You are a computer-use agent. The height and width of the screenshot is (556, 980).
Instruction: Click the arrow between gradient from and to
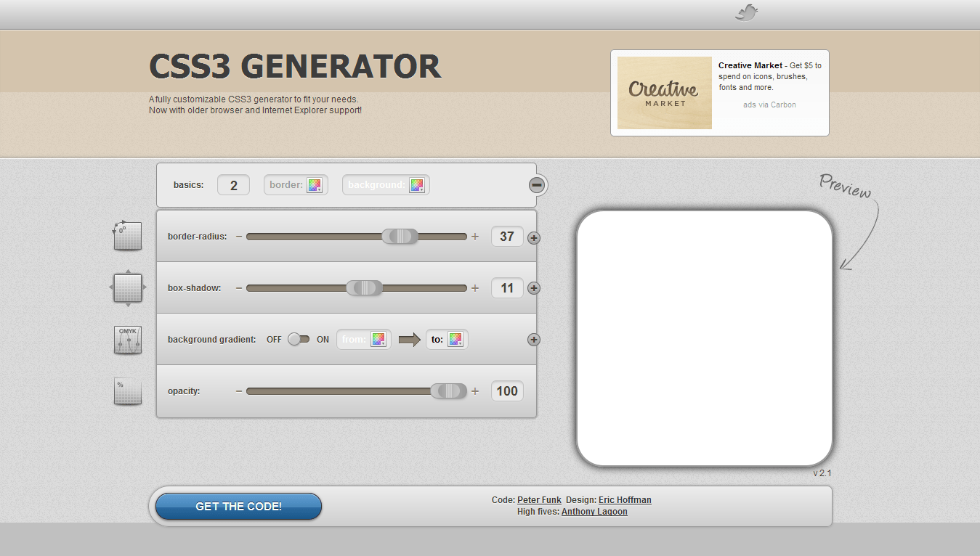coord(410,340)
